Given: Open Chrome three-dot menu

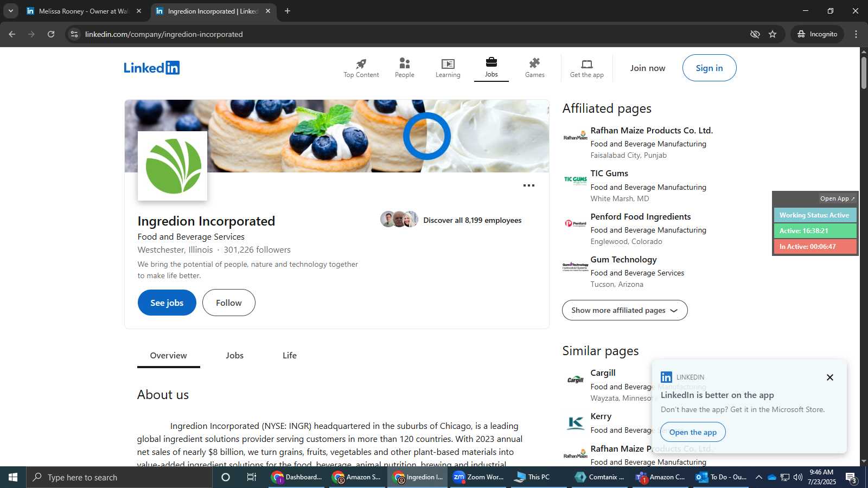Looking at the screenshot, I should coord(856,34).
